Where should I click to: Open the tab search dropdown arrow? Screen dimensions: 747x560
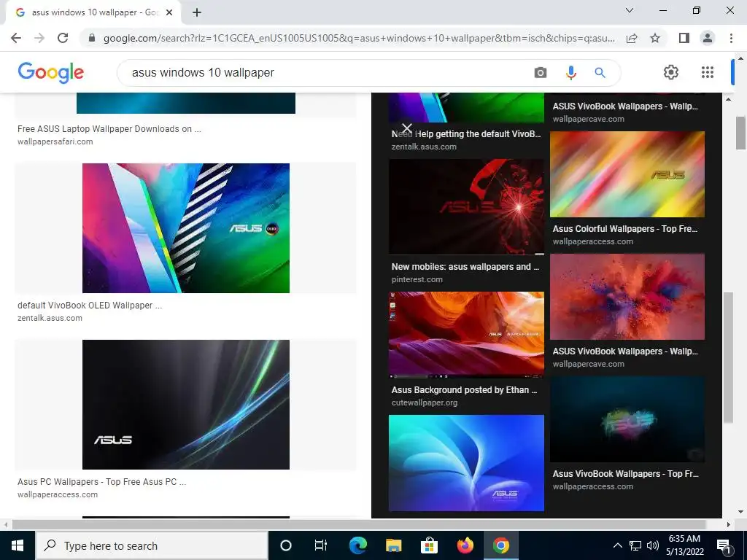pyautogui.click(x=630, y=10)
